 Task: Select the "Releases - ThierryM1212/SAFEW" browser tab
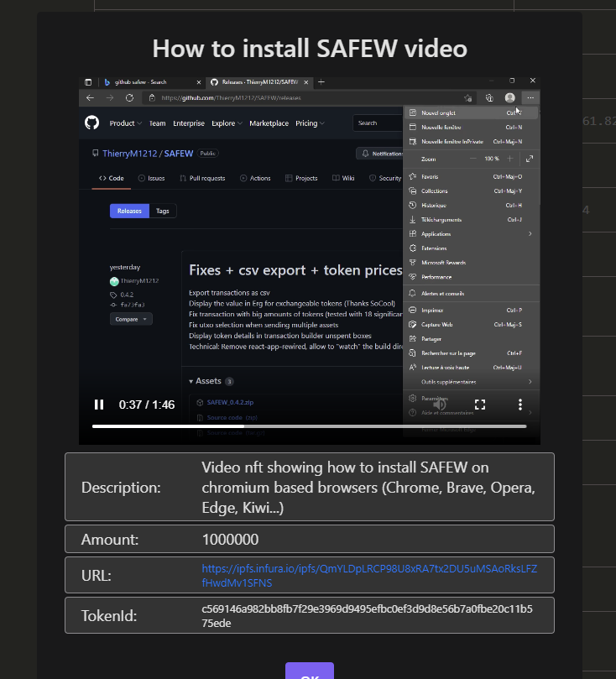click(x=259, y=82)
